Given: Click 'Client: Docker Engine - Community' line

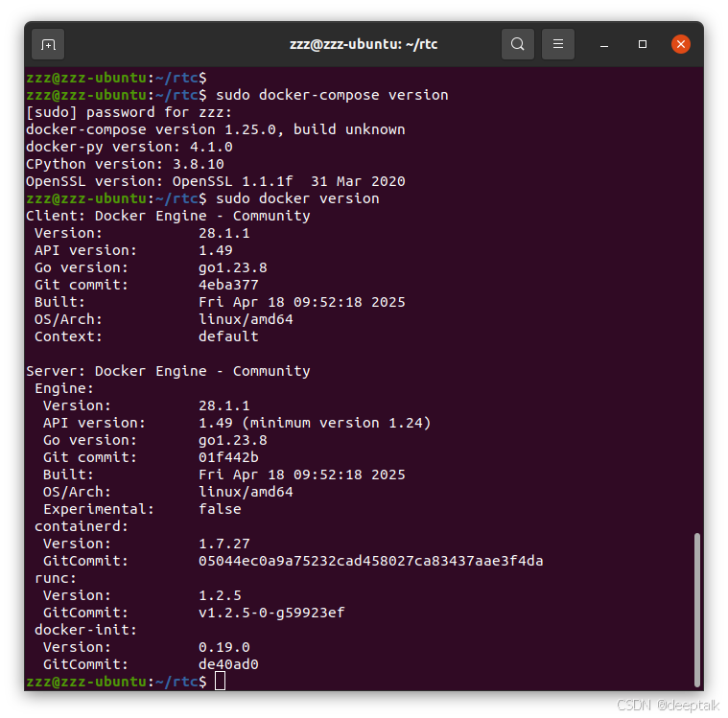Looking at the screenshot, I should point(168,216).
